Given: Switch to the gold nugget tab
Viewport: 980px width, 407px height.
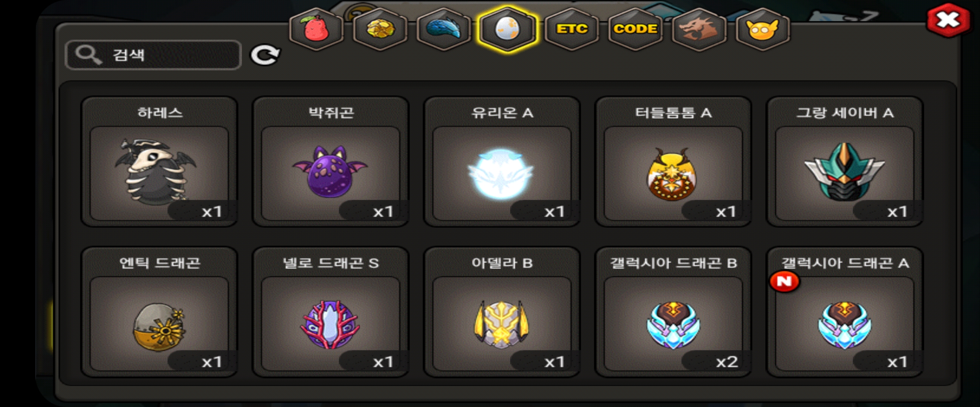Looking at the screenshot, I should coord(380,29).
